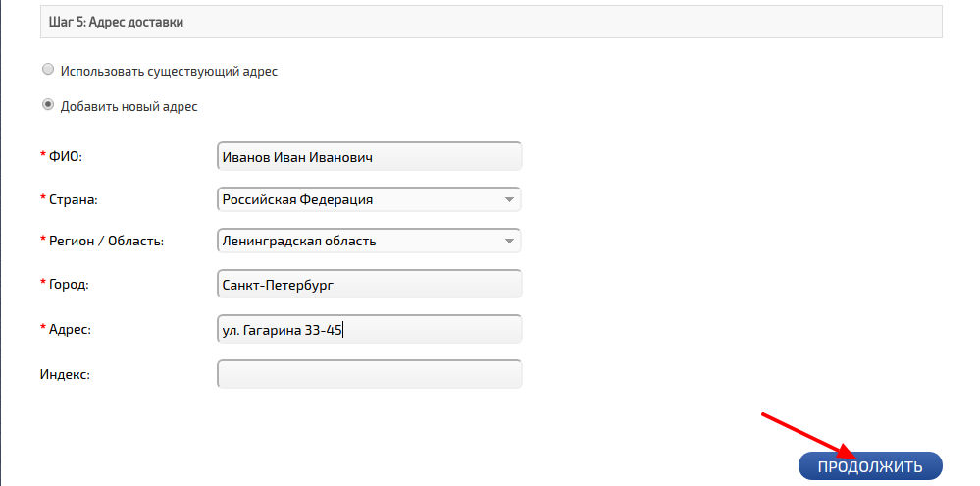Click the "ФИО:" field label
The height and width of the screenshot is (486, 980).
click(x=65, y=157)
